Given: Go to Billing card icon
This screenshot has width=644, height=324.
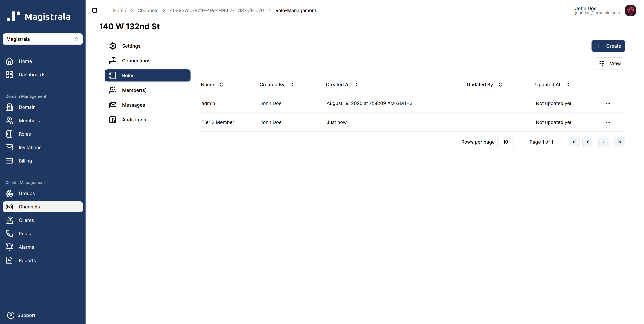Looking at the screenshot, I should (10, 161).
